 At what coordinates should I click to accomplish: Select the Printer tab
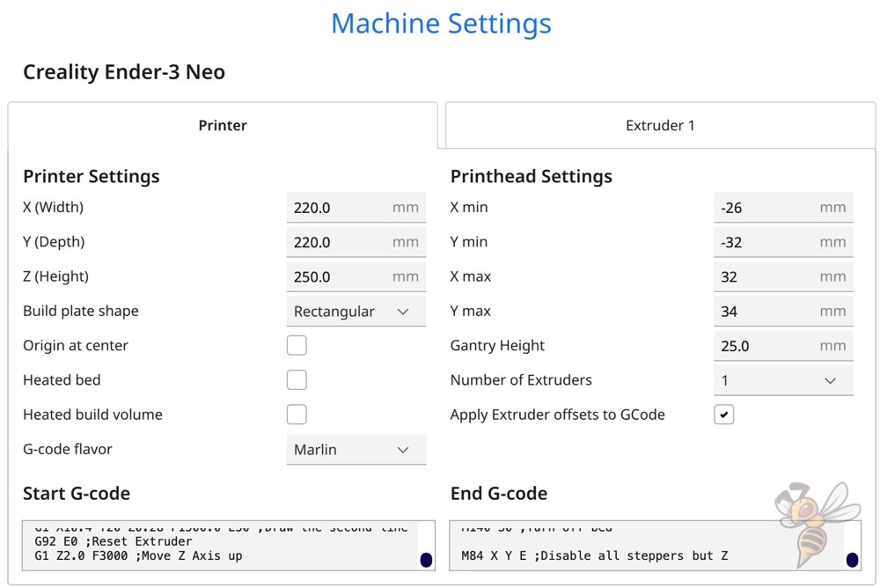[222, 125]
